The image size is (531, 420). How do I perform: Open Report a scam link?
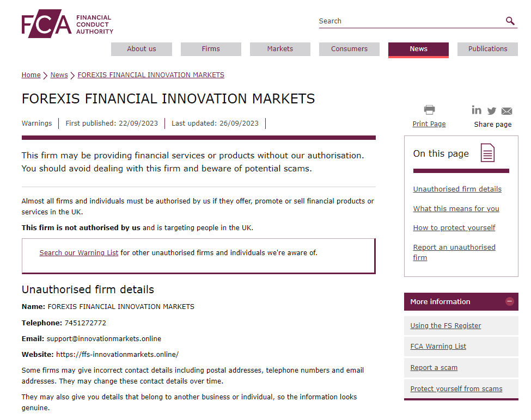[x=434, y=368]
